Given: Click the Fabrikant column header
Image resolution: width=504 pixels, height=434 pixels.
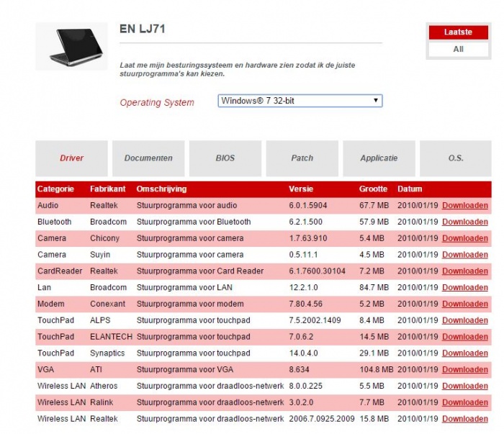Looking at the screenshot, I should [x=108, y=189].
